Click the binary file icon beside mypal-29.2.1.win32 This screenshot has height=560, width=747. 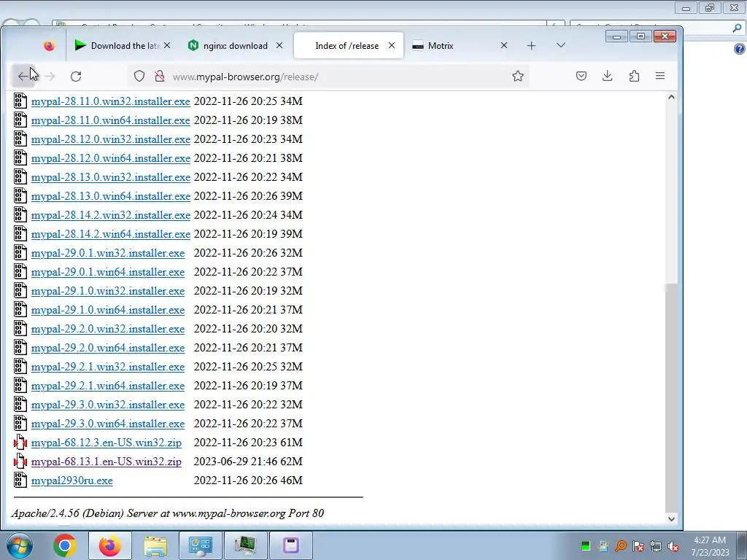(x=20, y=366)
